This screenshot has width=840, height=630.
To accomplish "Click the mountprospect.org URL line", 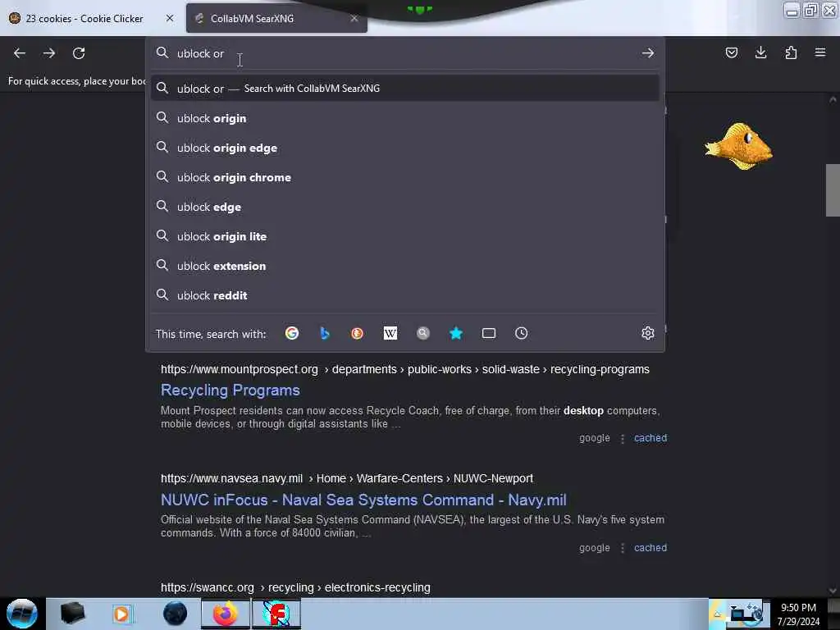I will point(405,369).
